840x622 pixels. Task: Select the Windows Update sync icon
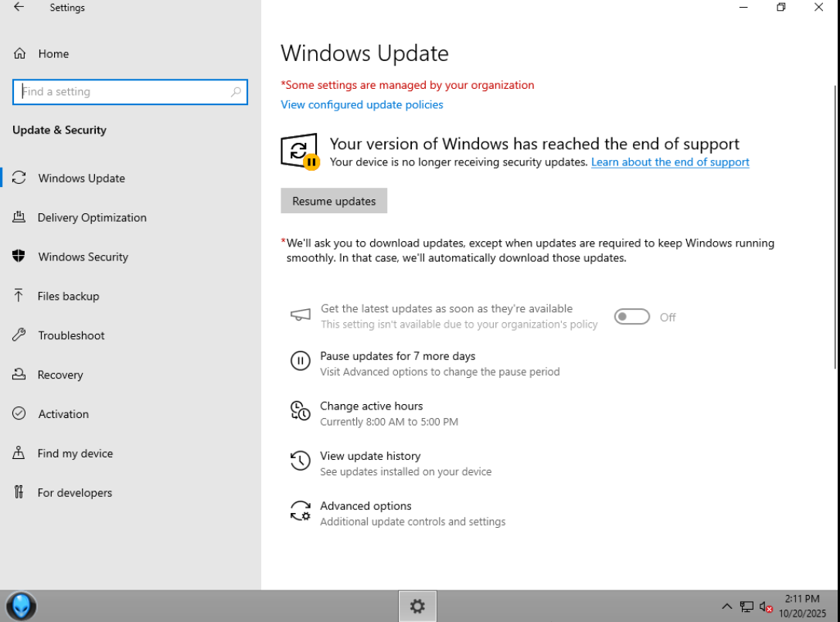coord(19,178)
